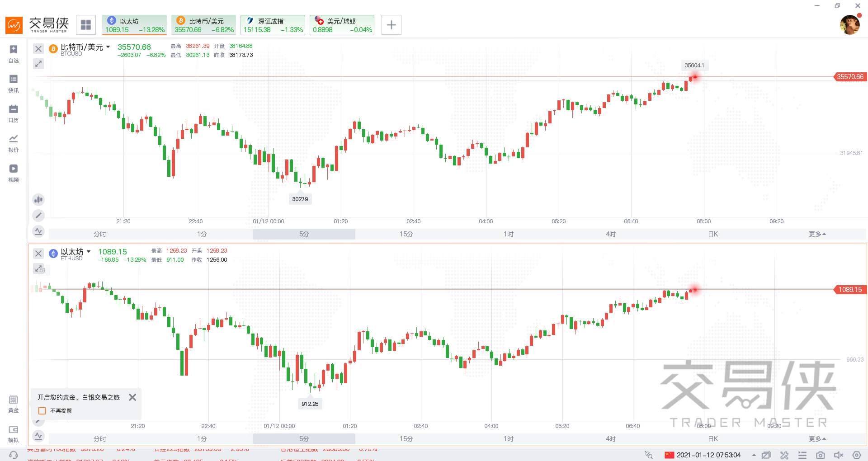The height and width of the screenshot is (461, 868).
Task: Open the 视频 video sidebar icon
Action: click(x=14, y=173)
